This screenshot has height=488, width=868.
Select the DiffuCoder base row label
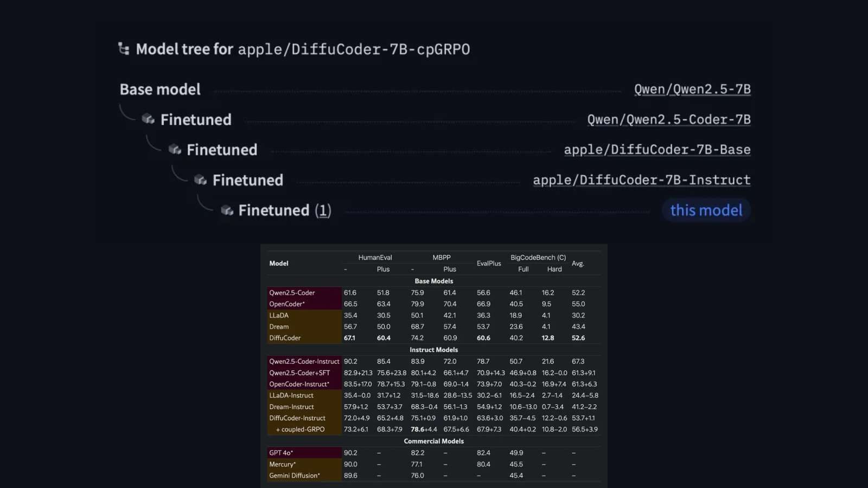pyautogui.click(x=285, y=338)
